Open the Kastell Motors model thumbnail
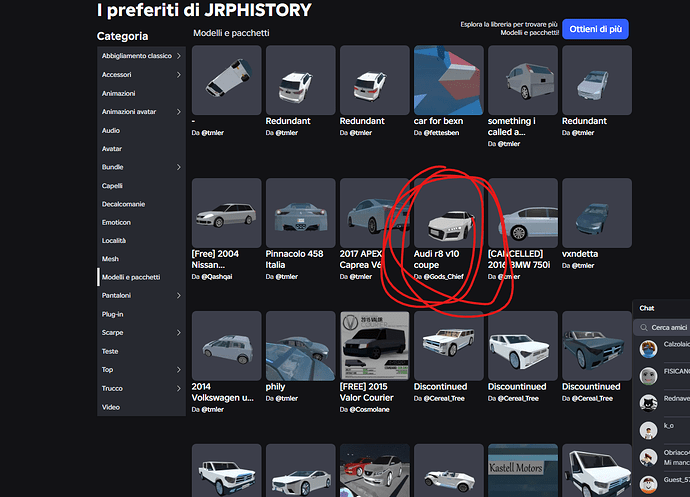 point(523,470)
